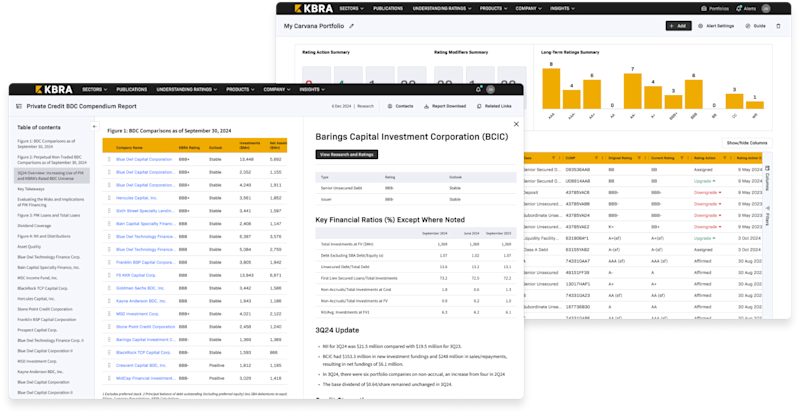This screenshot has height=412, width=800.
Task: Expand Understanding Ratings menu in portfolio window
Action: pyautogui.click(x=442, y=8)
